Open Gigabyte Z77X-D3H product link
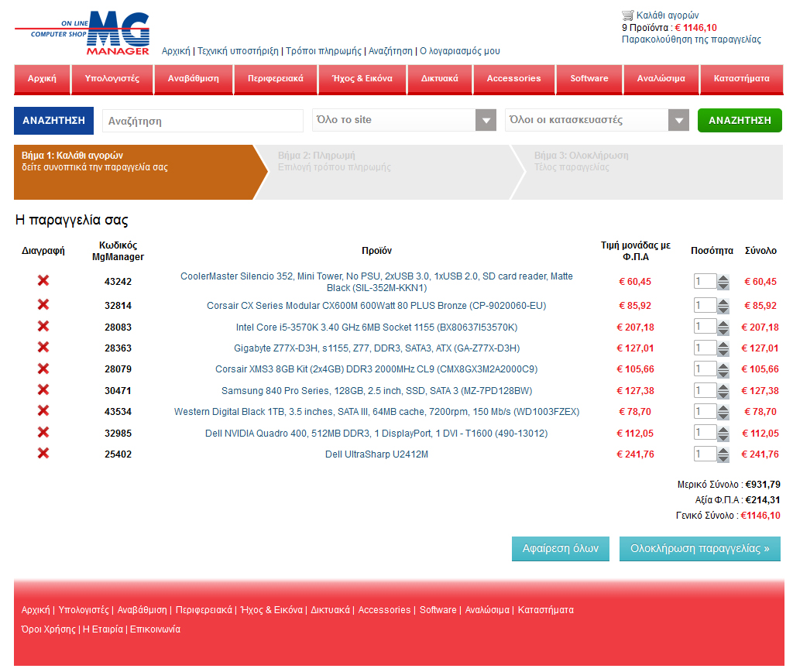793x672 pixels. (x=377, y=348)
